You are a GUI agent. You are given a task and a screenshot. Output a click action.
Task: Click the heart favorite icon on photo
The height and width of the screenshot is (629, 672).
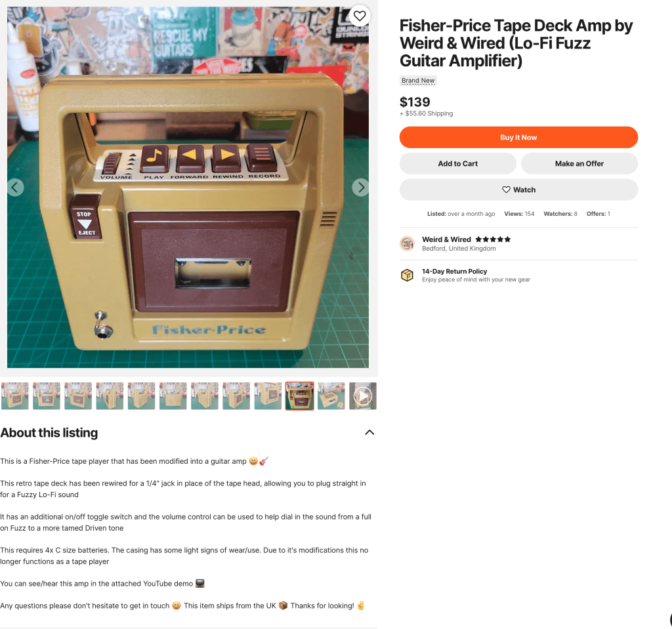tap(360, 16)
